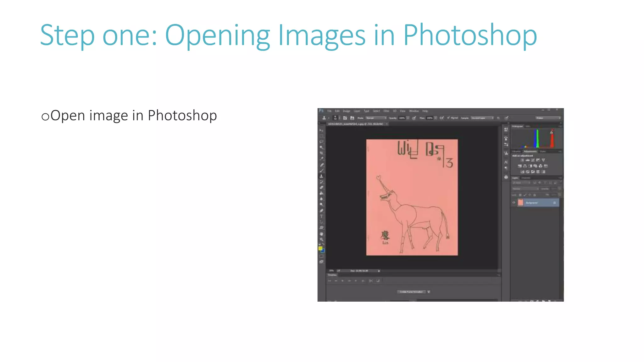
Task: Toggle the Clone Source panel in options bar
Action: click(x=352, y=118)
